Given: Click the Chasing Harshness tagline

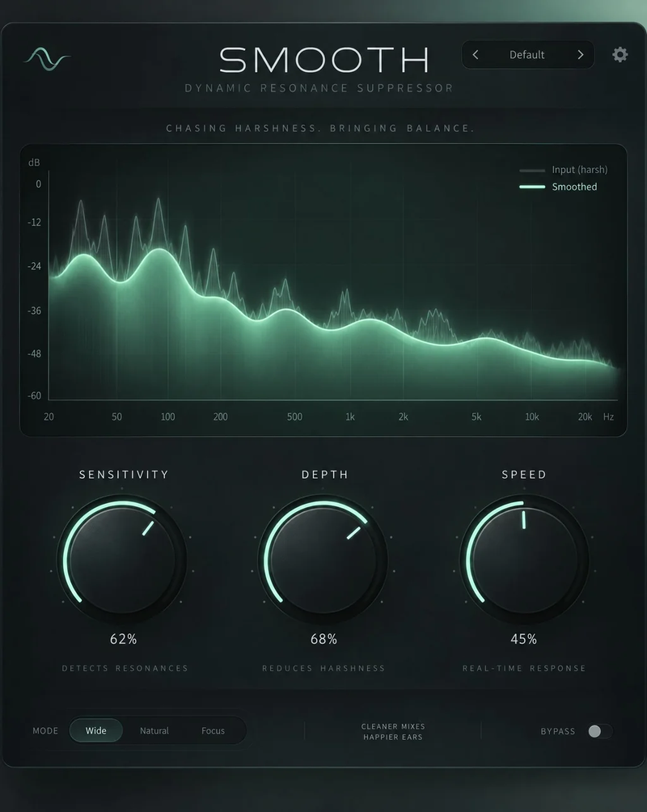Looking at the screenshot, I should pos(320,128).
